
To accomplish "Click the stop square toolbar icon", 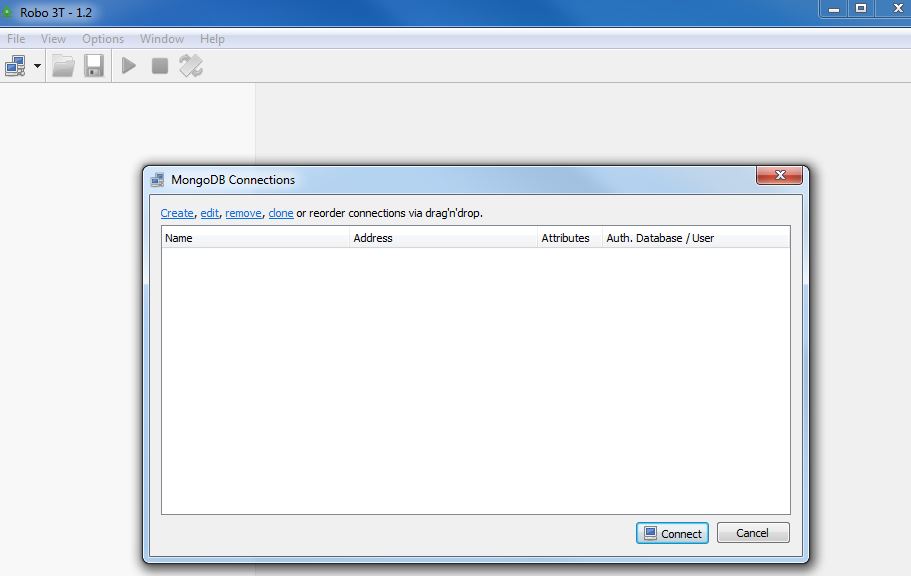I will pos(160,66).
